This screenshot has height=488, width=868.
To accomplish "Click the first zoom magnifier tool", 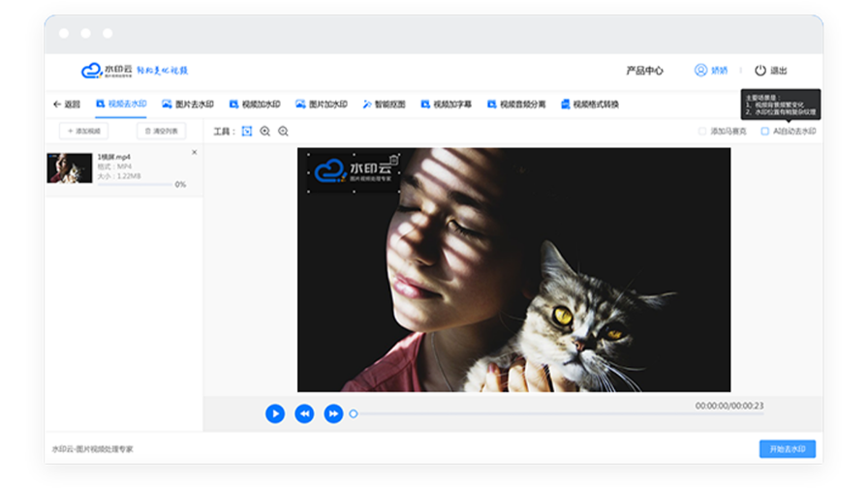I will (265, 131).
